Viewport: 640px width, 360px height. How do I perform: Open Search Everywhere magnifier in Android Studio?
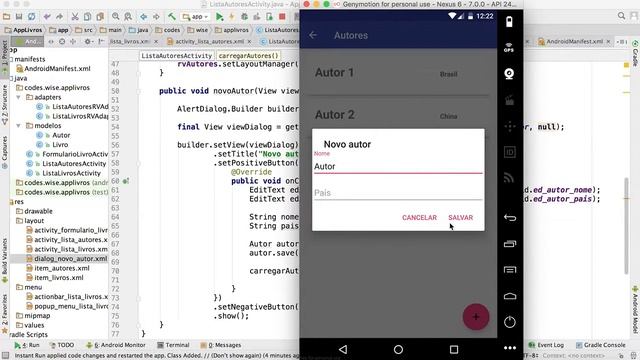[x=621, y=16]
